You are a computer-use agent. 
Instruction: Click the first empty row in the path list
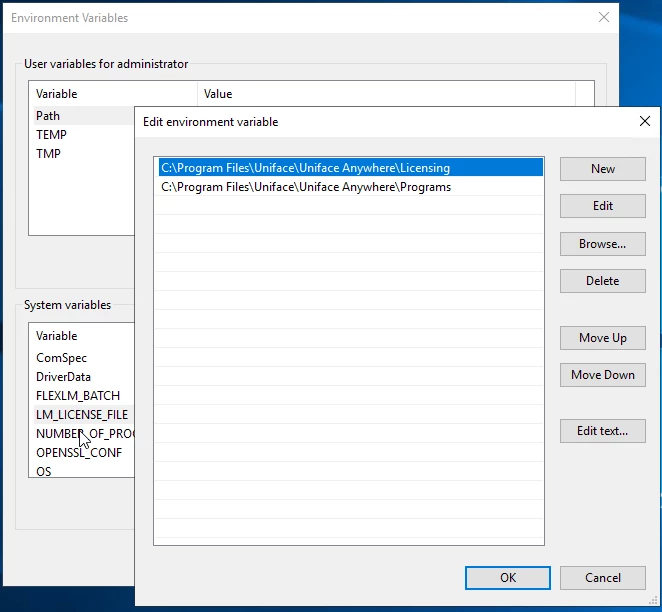pyautogui.click(x=349, y=206)
